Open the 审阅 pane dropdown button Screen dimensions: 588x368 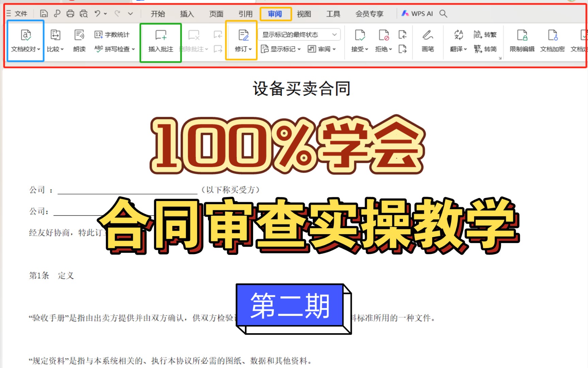[322, 49]
